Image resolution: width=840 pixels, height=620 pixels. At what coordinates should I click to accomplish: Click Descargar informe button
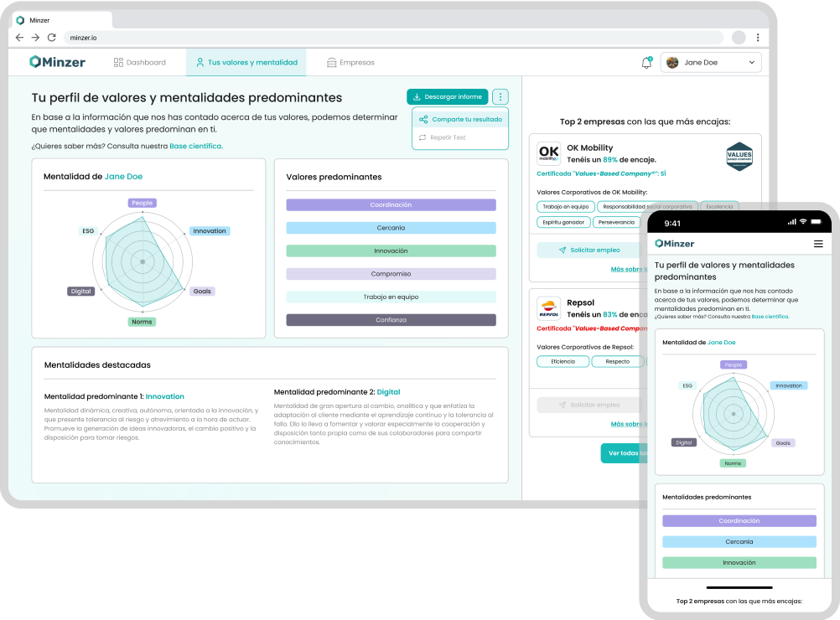click(x=448, y=97)
